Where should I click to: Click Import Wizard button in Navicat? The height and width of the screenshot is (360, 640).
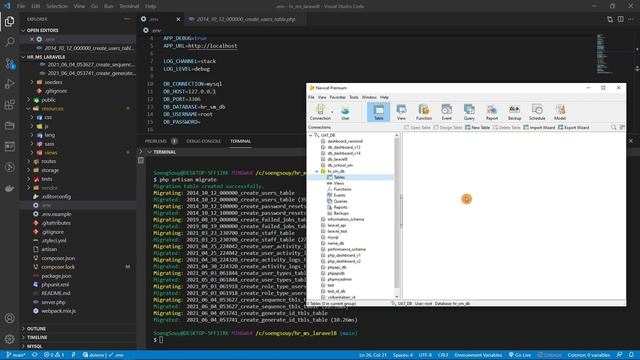coord(539,127)
